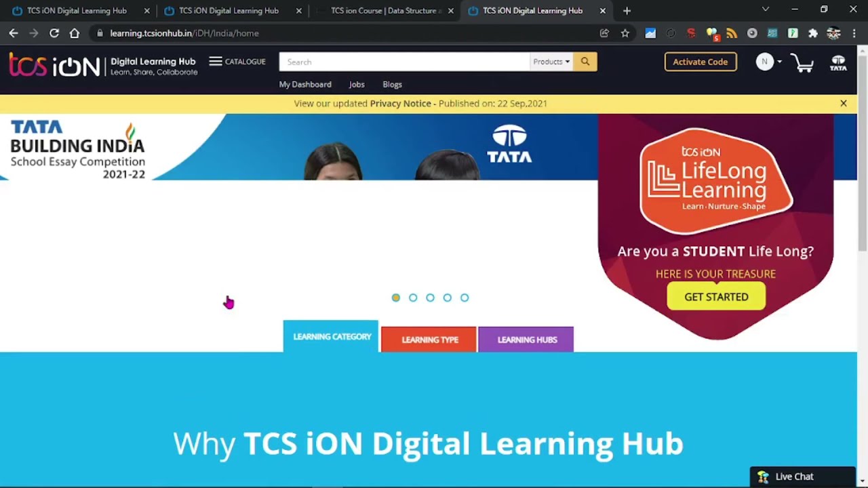This screenshot has height=488, width=868.
Task: Open the Products dropdown next to search
Action: point(551,62)
